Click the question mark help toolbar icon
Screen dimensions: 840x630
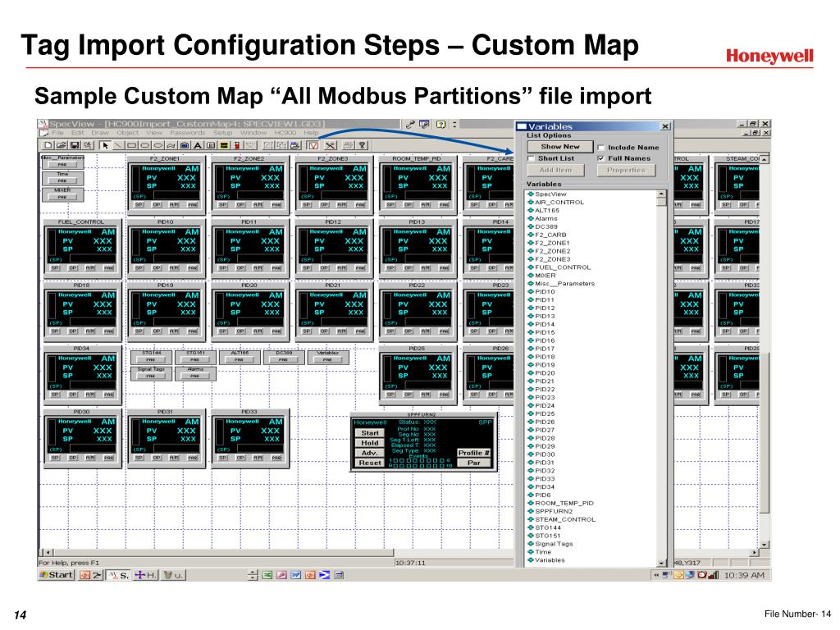(x=362, y=145)
